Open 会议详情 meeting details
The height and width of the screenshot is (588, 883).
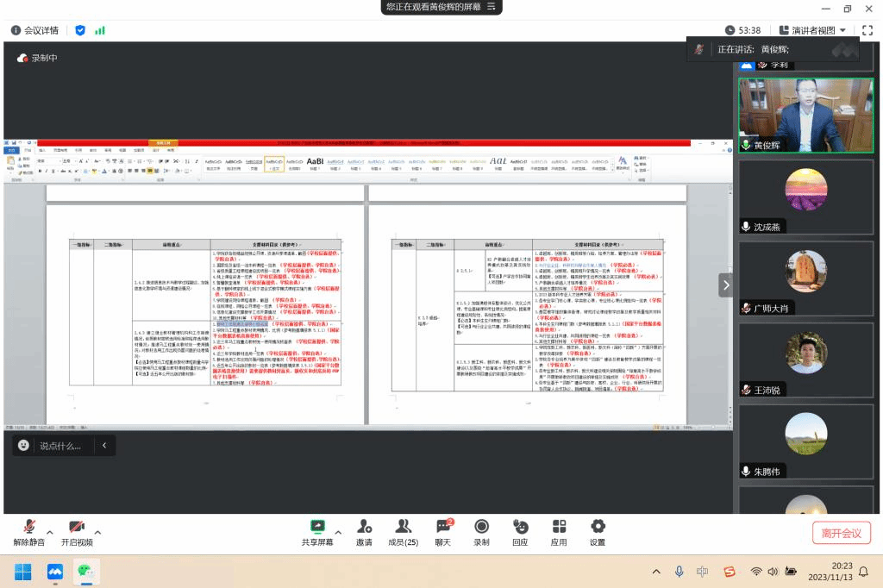pyautogui.click(x=35, y=30)
